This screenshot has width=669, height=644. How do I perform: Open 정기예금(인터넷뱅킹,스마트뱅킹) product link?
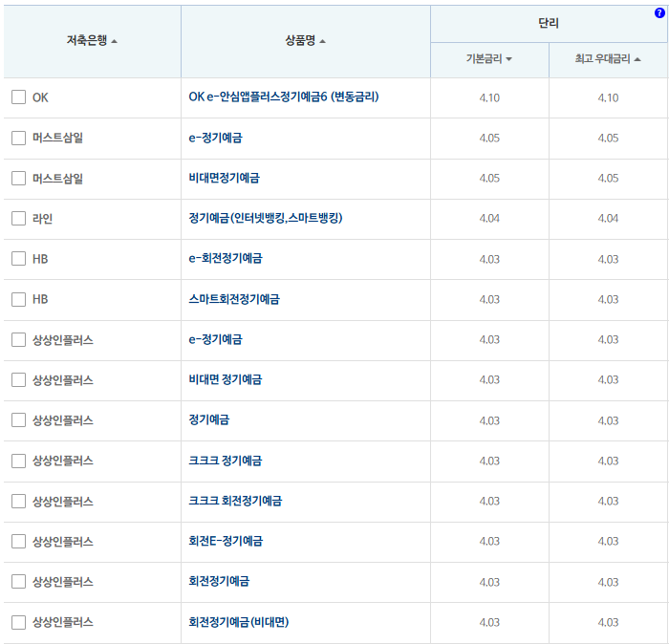pyautogui.click(x=266, y=218)
